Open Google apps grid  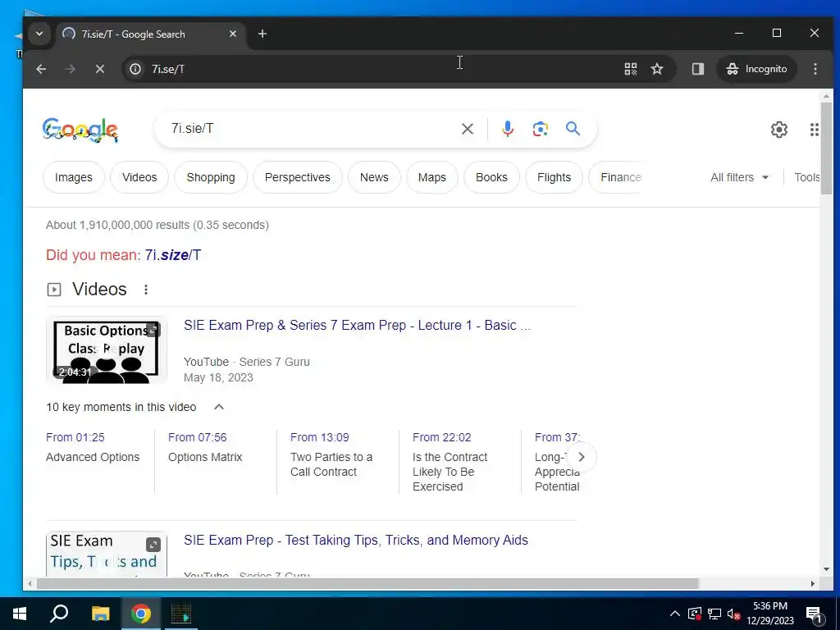coord(815,129)
